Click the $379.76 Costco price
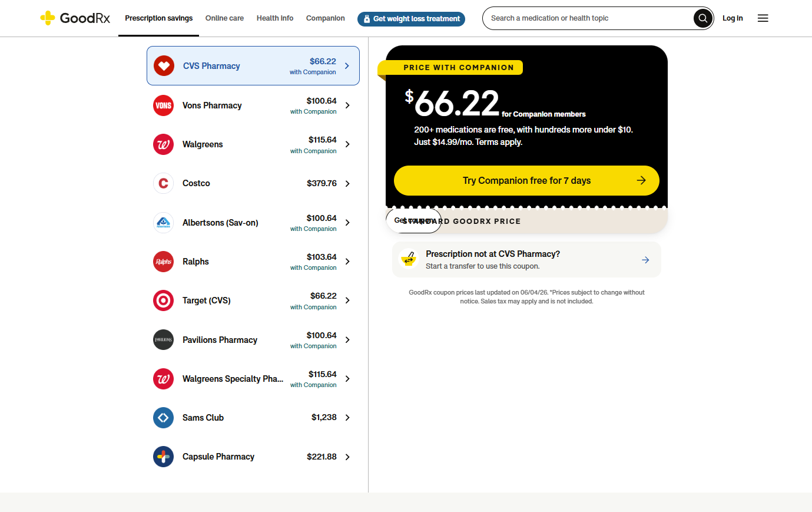 (322, 183)
